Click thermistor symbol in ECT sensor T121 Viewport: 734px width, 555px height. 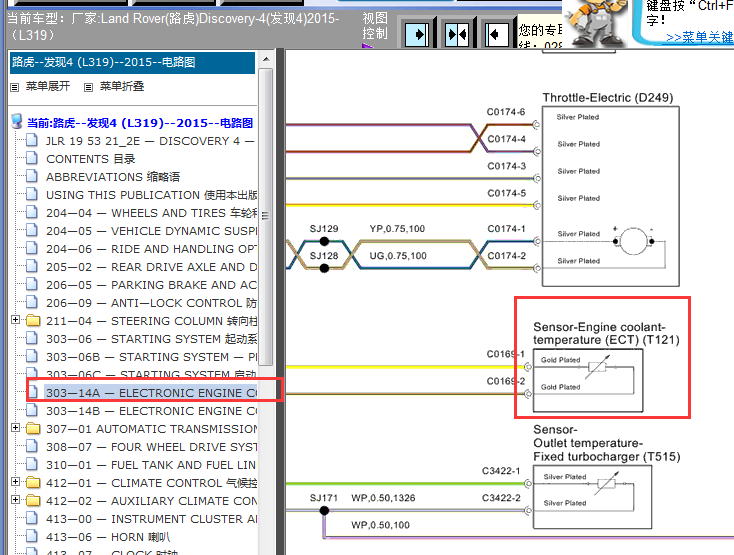coord(598,367)
